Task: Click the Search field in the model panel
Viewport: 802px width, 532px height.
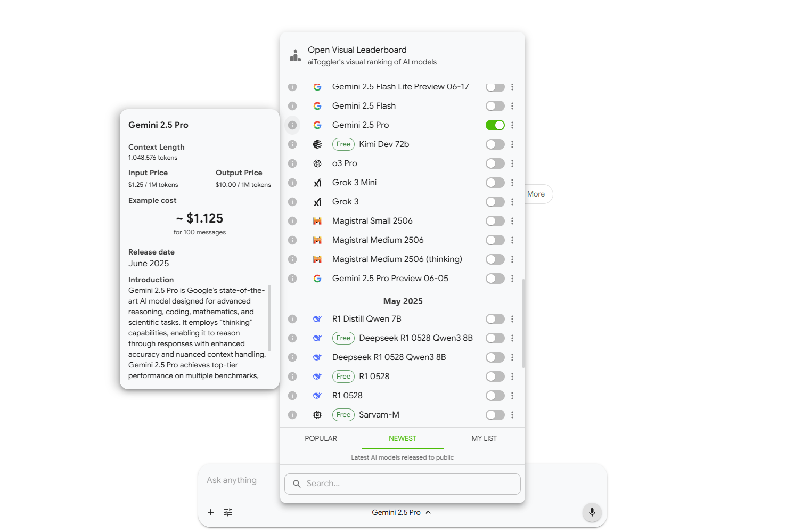Action: 402,484
